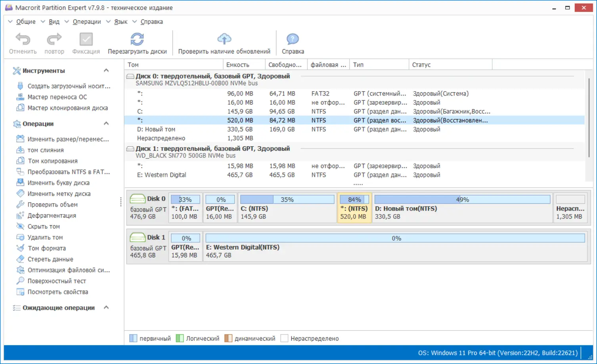Select the Удалить том operation

click(46, 237)
